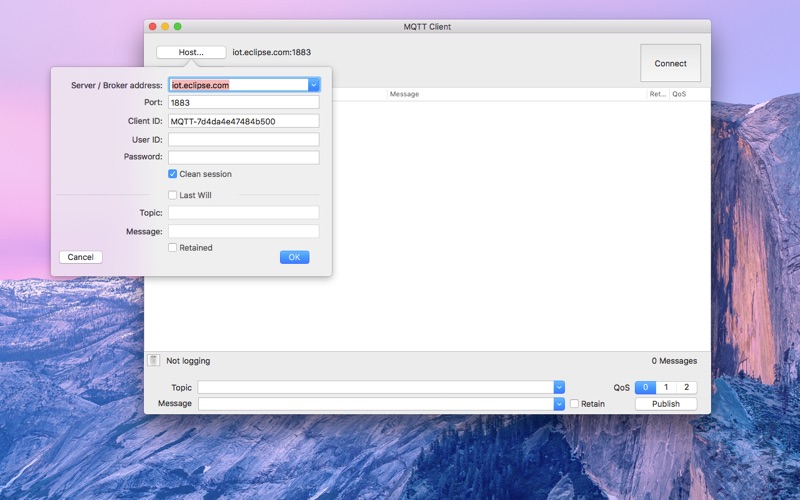
Task: Publish the message
Action: coord(666,404)
